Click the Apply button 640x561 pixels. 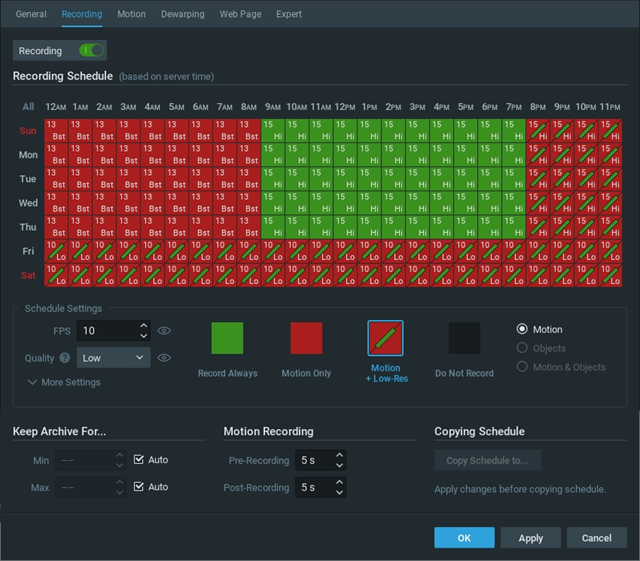click(x=530, y=538)
